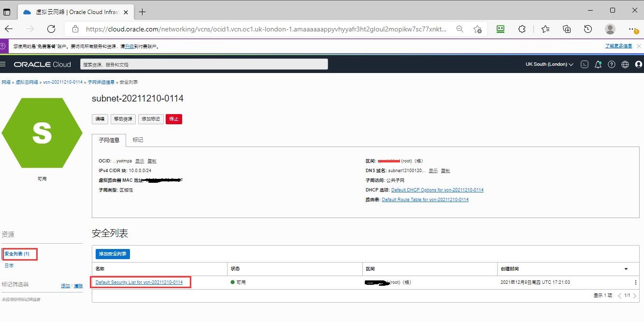Click the 了解更多信息 link in banner
Screen dimensions: 644x322
pos(619,46)
